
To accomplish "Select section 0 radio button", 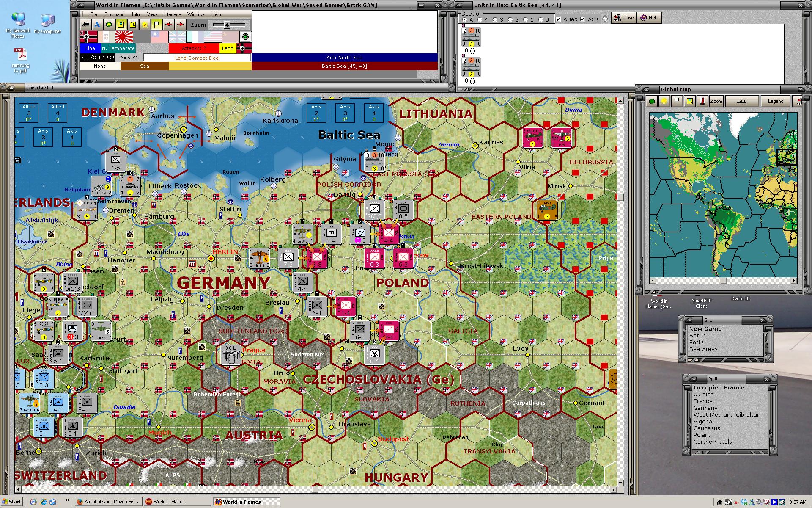I will click(x=540, y=19).
